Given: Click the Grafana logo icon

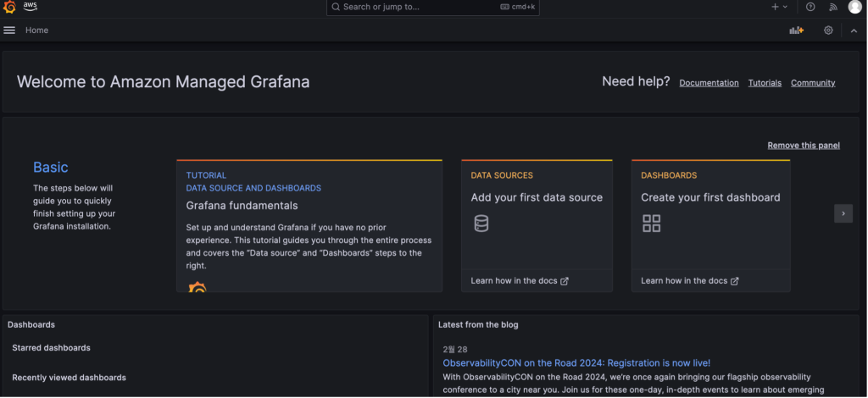Looking at the screenshot, I should tap(9, 7).
